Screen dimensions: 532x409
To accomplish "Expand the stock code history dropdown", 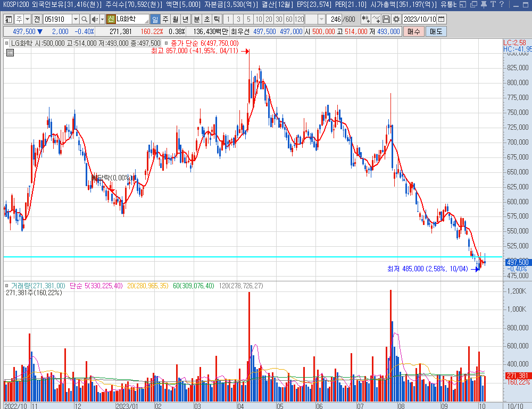I will [76, 19].
